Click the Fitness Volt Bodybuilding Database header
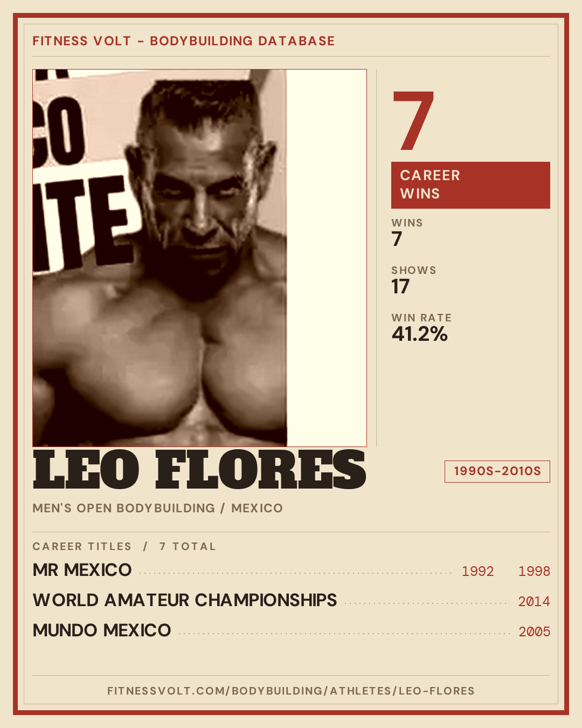This screenshot has height=728, width=582. coord(184,41)
